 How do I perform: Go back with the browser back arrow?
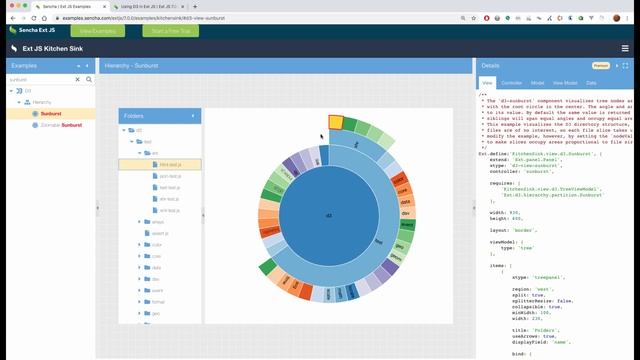pos(13,18)
